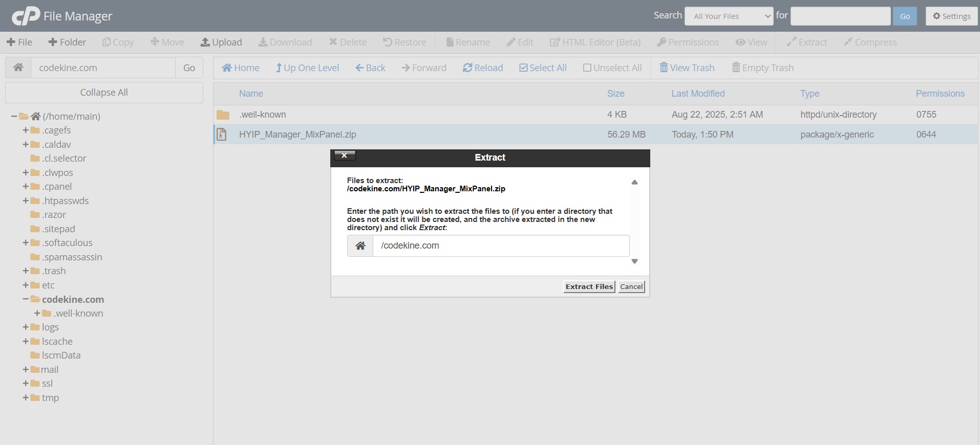The height and width of the screenshot is (445, 980).
Task: Expand the .cagefs folder node
Action: 26,130
